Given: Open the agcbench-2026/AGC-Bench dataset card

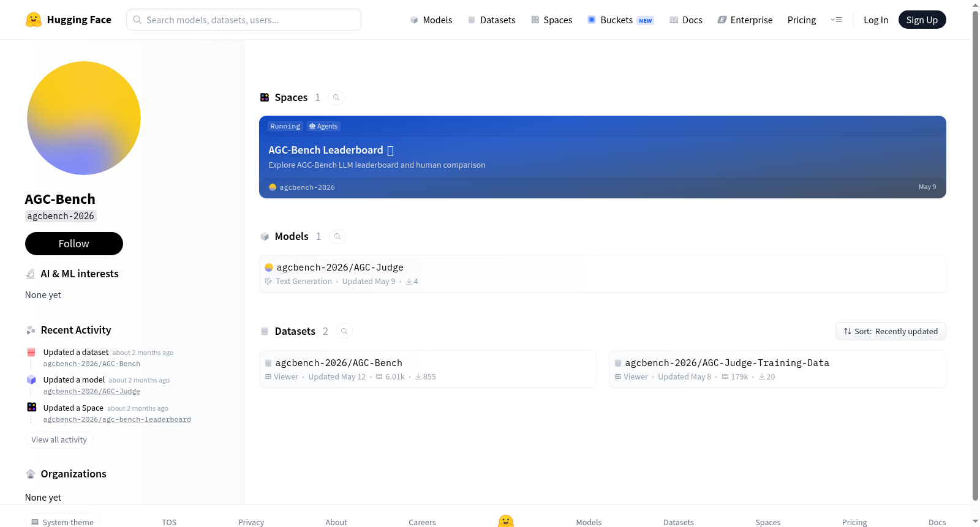Looking at the screenshot, I should click(x=428, y=369).
